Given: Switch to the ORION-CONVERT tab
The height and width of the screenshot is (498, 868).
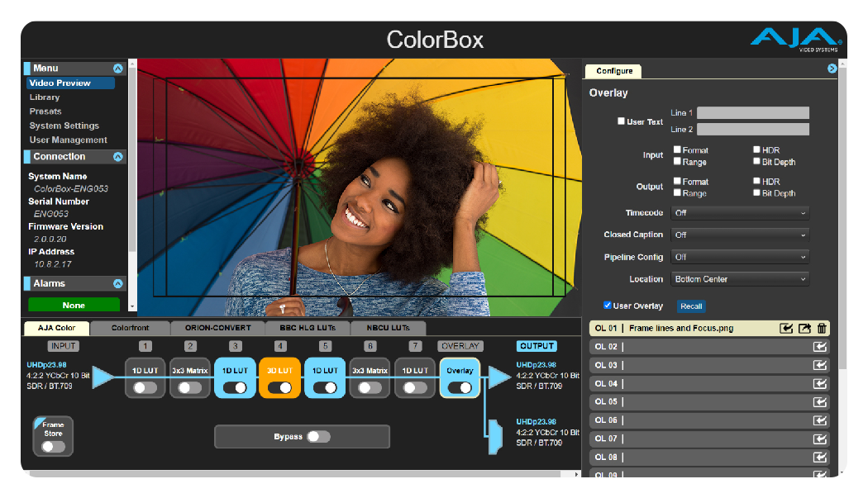Looking at the screenshot, I should click(x=218, y=328).
